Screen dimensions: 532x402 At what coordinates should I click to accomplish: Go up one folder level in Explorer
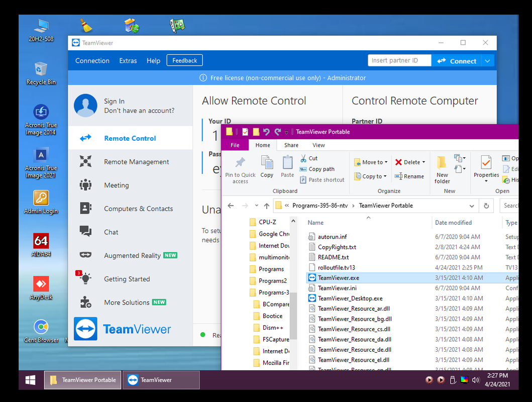(267, 206)
